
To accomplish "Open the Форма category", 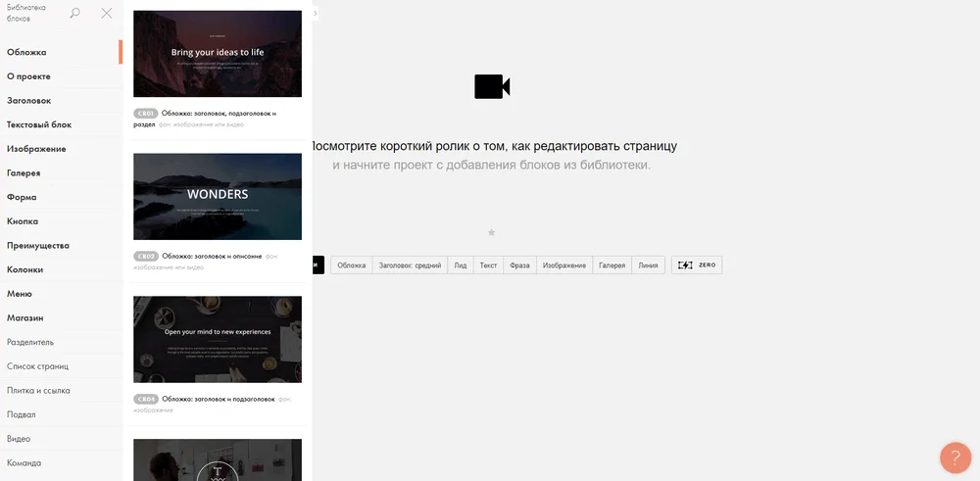I will click(61, 198).
